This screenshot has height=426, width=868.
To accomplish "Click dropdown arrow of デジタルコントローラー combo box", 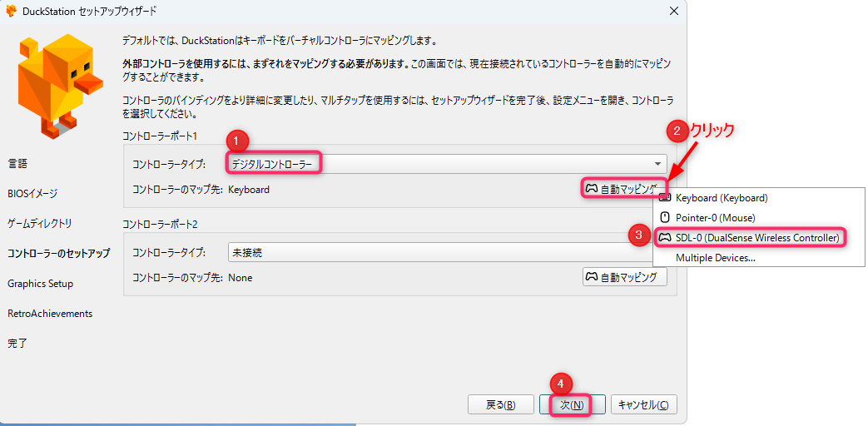I will click(x=658, y=164).
